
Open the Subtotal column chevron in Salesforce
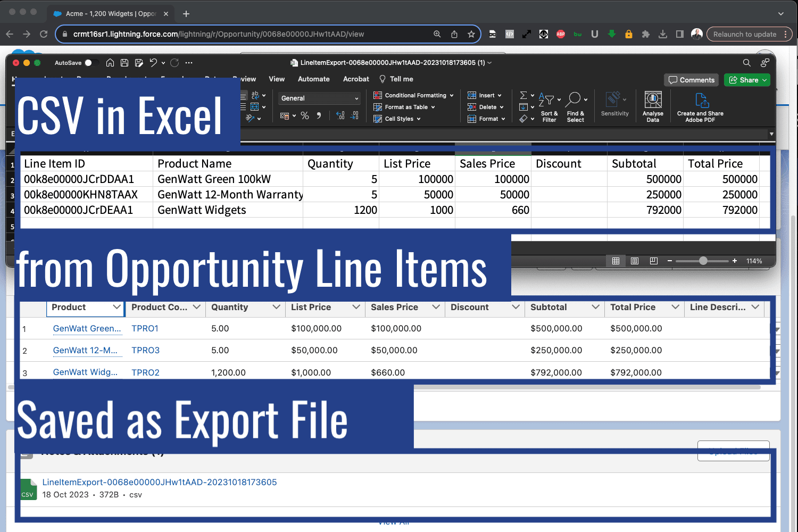[595, 307]
